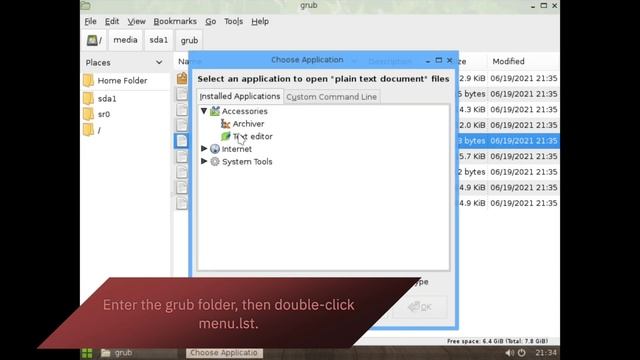Viewport: 640px width, 360px height.
Task: Maximize the Choose Application dialog
Action: [439, 60]
